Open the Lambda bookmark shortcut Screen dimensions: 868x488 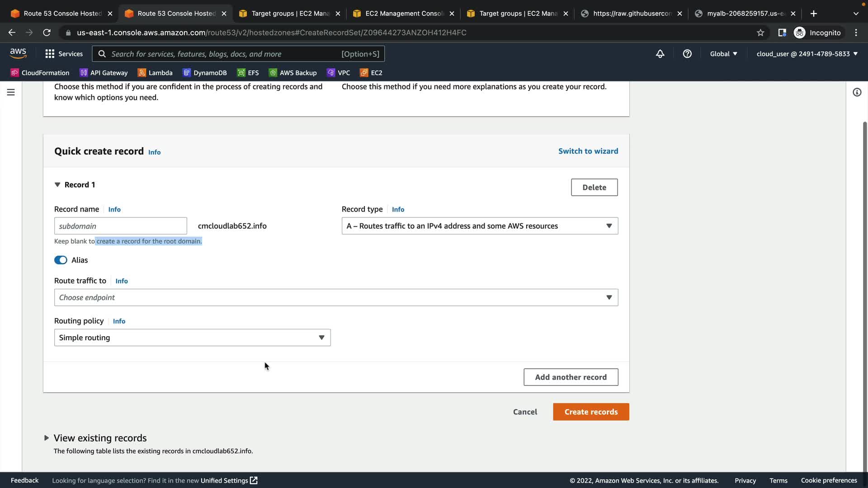click(155, 73)
